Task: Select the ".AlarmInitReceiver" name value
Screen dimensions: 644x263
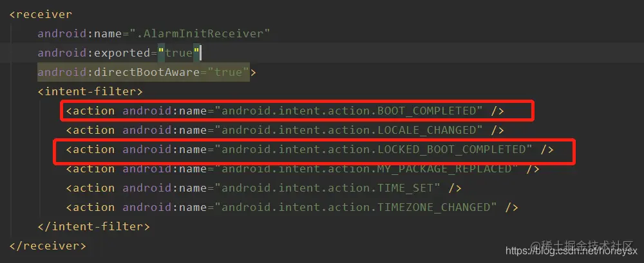Action: (200, 33)
